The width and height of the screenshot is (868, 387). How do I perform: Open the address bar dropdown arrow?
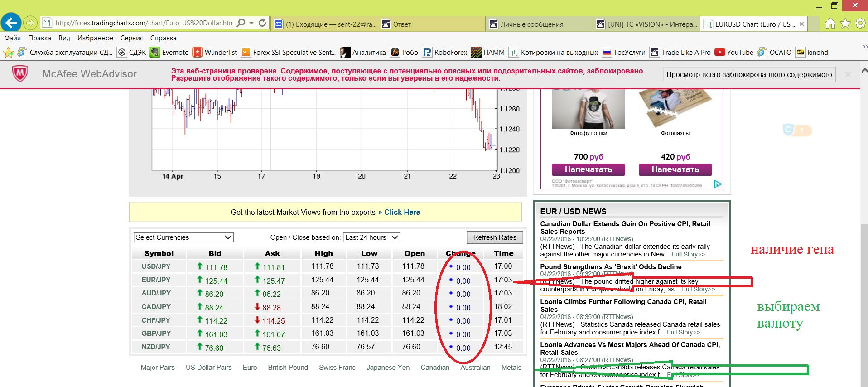click(x=251, y=23)
